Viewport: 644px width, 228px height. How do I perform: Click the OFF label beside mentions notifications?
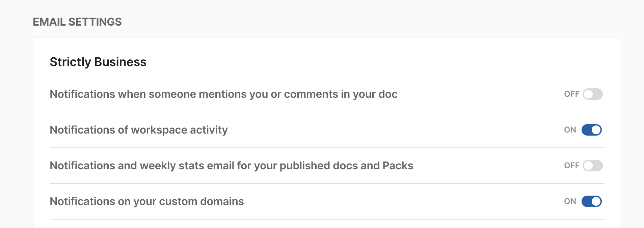coord(571,94)
